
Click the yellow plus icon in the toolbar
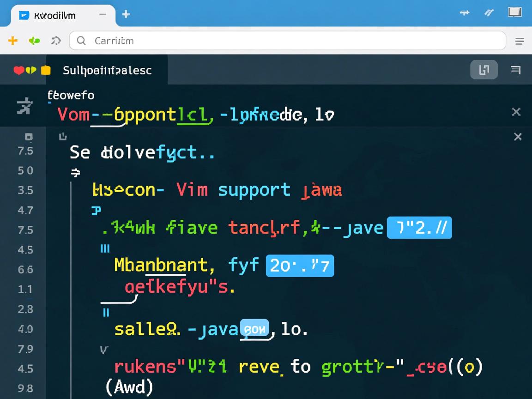12,41
